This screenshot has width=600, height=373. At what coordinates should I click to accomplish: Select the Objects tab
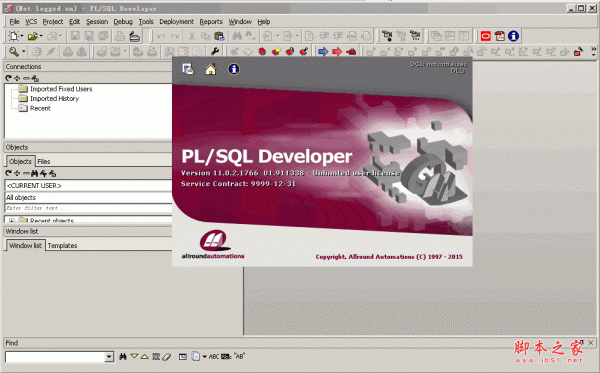coord(20,161)
